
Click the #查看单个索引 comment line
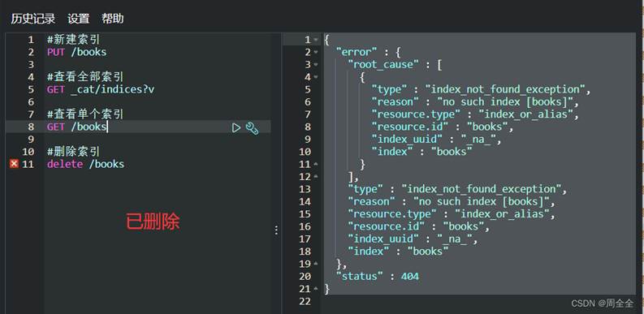85,114
